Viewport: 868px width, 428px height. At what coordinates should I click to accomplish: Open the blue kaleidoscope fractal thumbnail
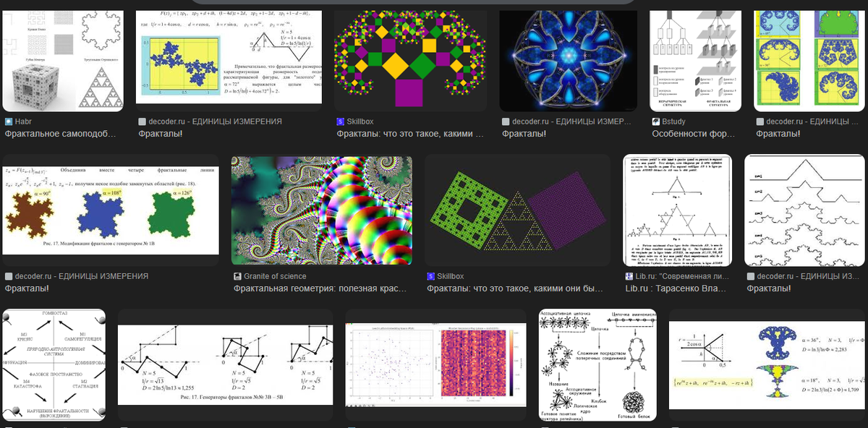pos(570,61)
